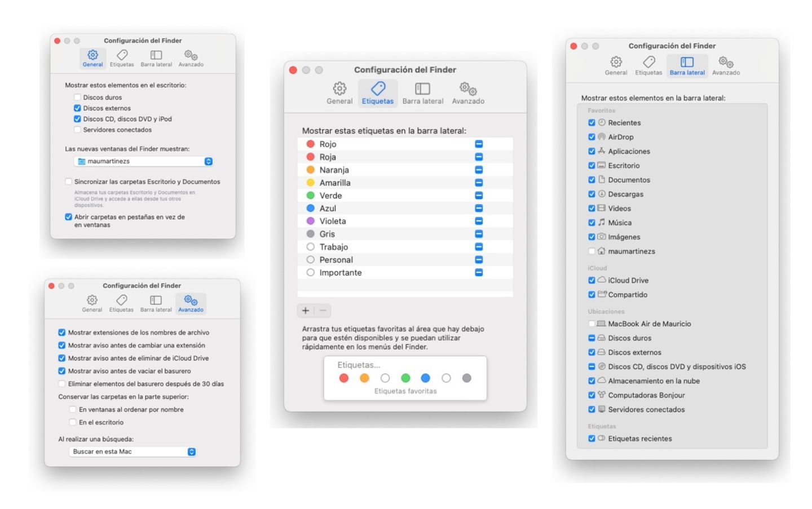The height and width of the screenshot is (509, 812).
Task: Click the shared folder icon beside Compartido
Action: click(x=602, y=294)
